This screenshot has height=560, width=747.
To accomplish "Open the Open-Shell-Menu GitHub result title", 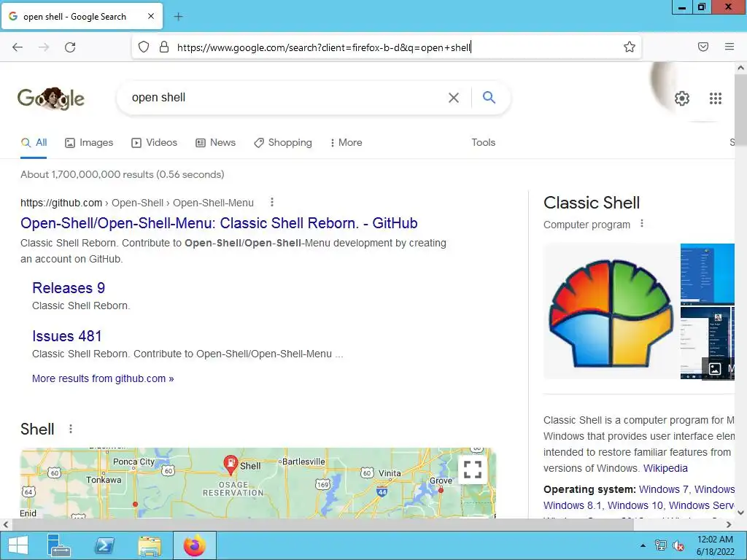I will [219, 223].
